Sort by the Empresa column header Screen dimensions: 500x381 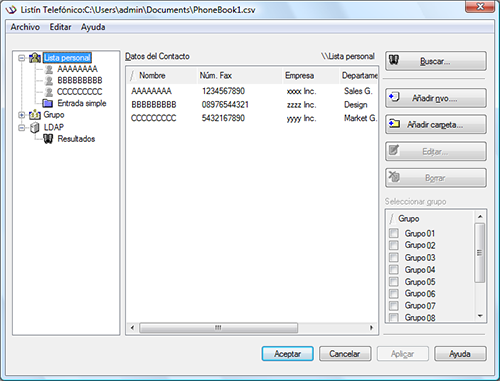pos(311,76)
